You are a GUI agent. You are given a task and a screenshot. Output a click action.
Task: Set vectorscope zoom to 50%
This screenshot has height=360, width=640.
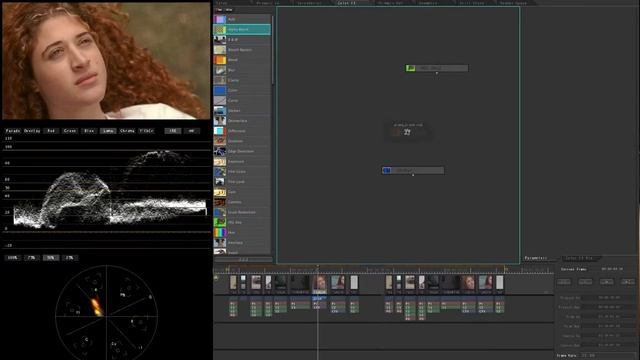click(51, 258)
